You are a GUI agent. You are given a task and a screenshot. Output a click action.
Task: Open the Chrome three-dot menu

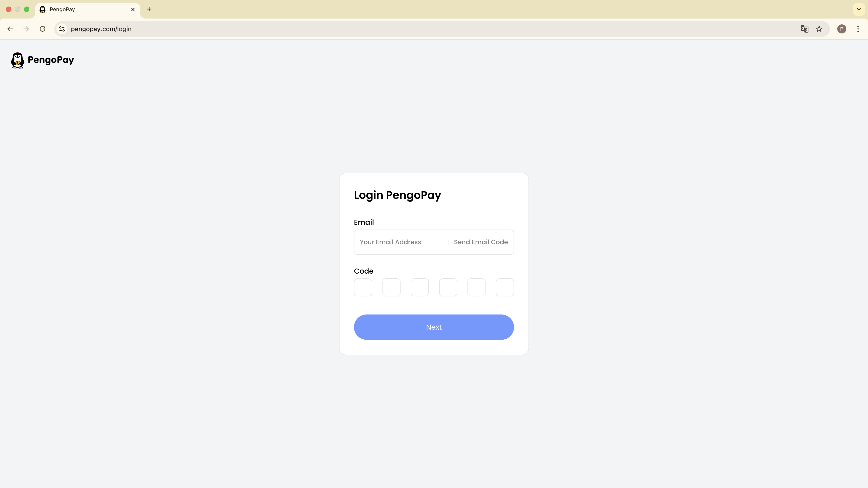click(858, 29)
